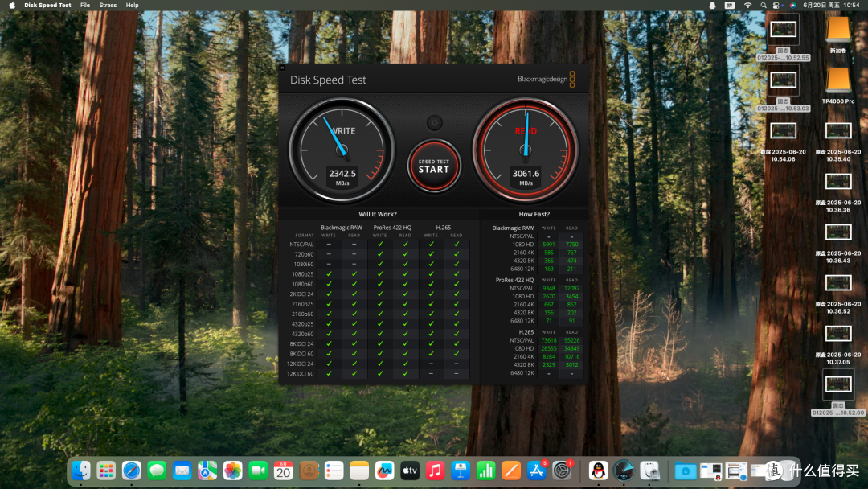Click the Will It Work? heading
This screenshot has height=489, width=868.
point(378,214)
